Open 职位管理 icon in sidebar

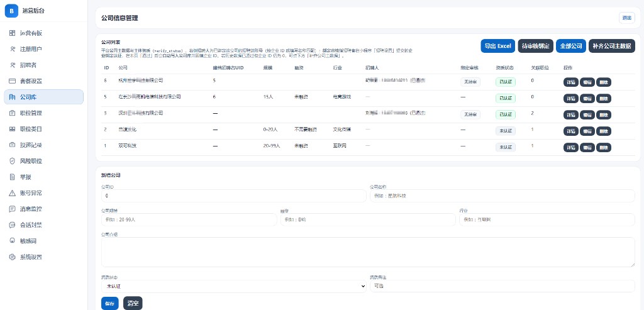tap(13, 113)
